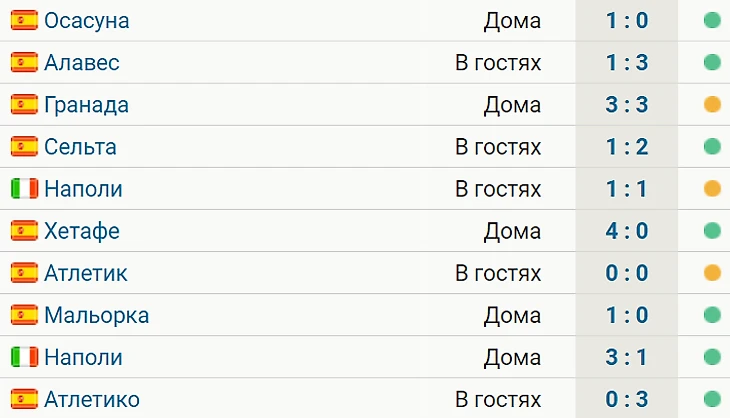Viewport: 730px width, 418px height.
Task: Click the flag icon next to Атлетик
Action: [x=24, y=273]
